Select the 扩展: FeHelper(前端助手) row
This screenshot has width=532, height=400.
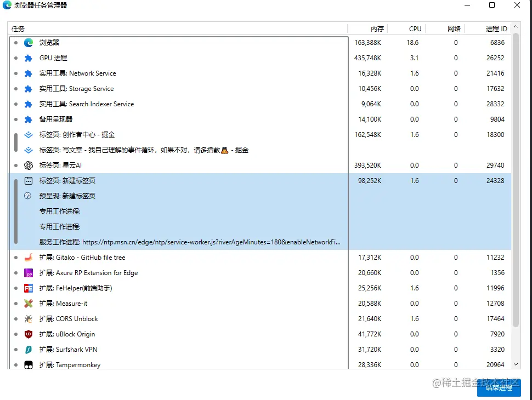[x=260, y=288]
